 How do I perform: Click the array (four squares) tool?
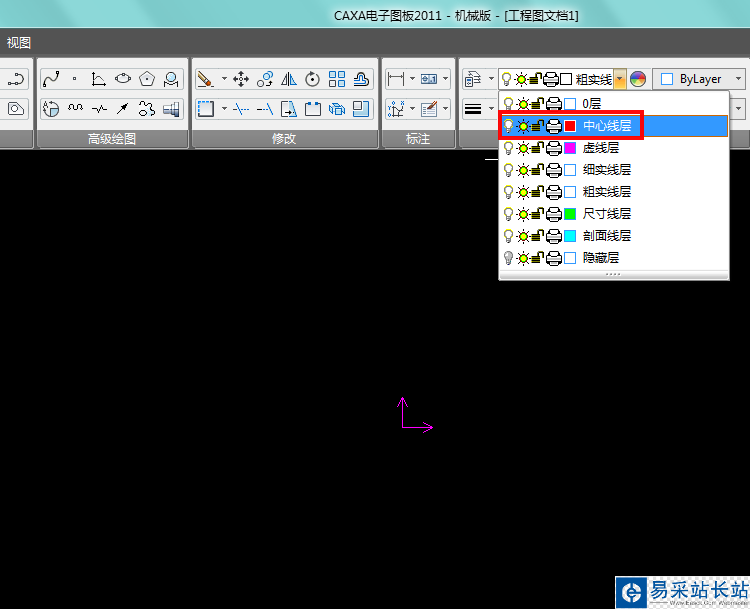[337, 79]
